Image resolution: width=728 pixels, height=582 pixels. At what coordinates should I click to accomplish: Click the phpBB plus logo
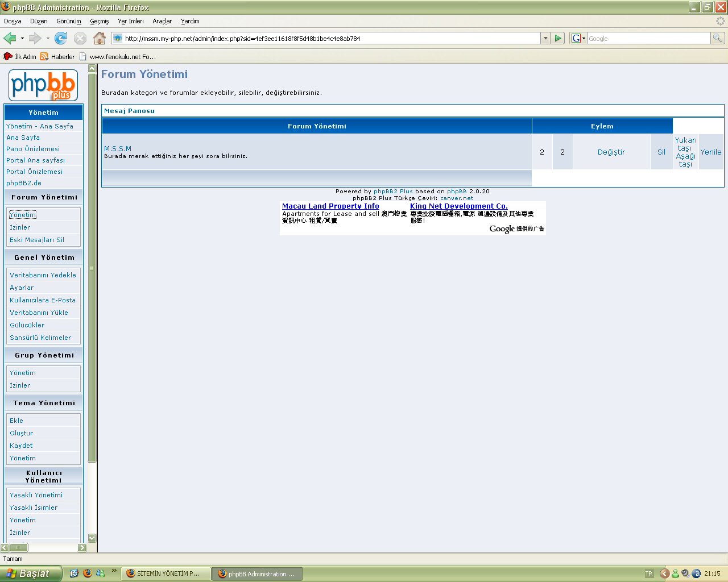43,85
